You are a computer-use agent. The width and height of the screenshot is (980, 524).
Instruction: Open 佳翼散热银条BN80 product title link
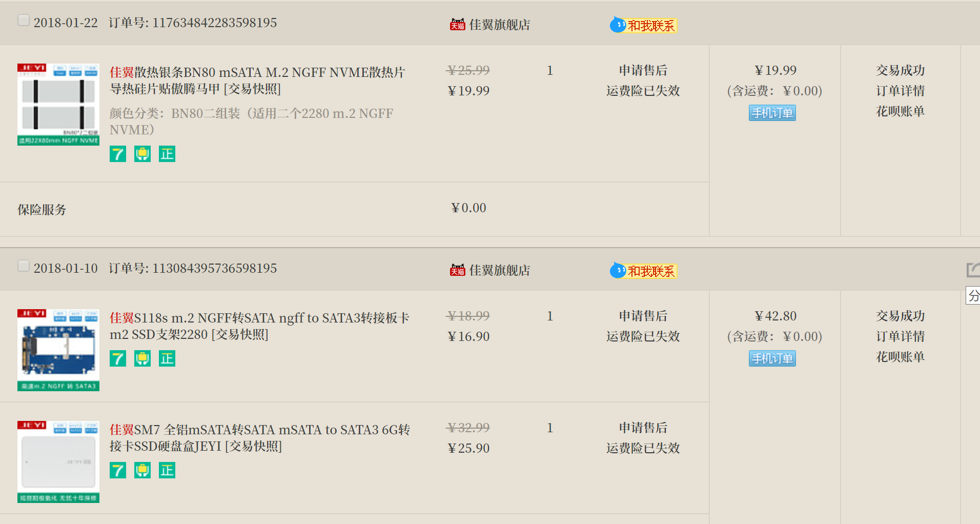tap(257, 80)
